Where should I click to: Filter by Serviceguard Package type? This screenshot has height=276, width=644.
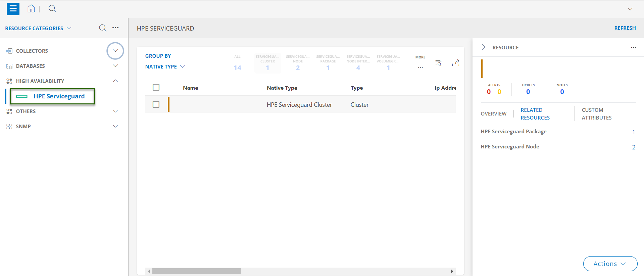(x=328, y=63)
